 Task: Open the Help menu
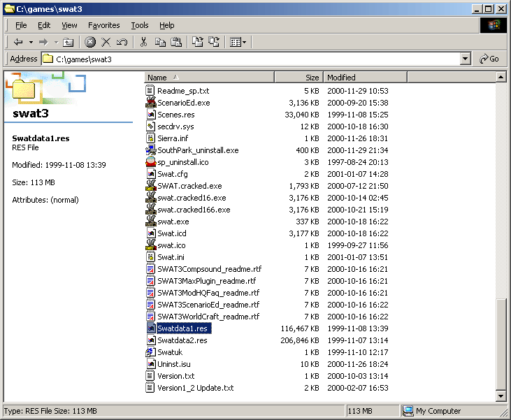point(167,25)
